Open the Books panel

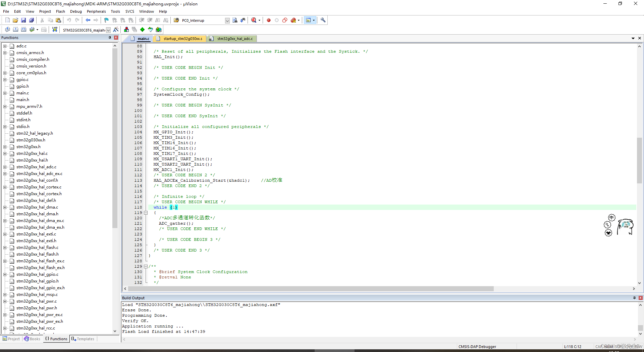pyautogui.click(x=32, y=339)
